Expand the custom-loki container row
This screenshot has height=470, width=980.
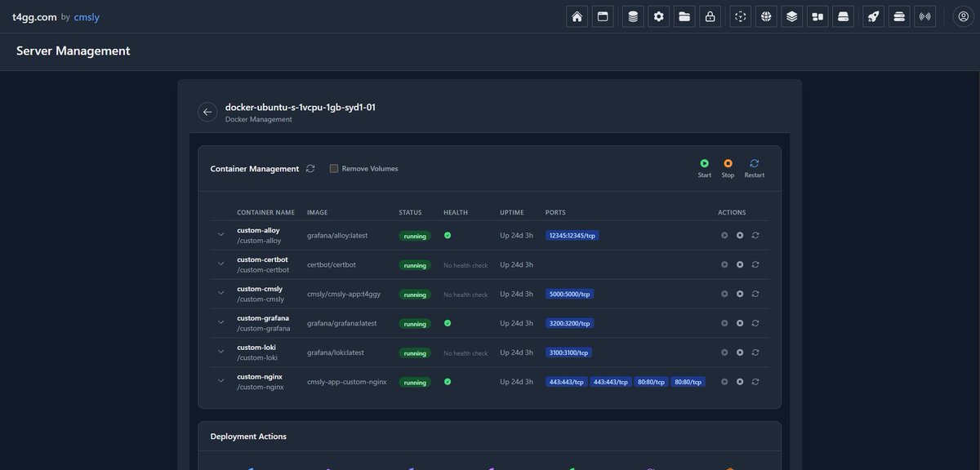point(220,352)
